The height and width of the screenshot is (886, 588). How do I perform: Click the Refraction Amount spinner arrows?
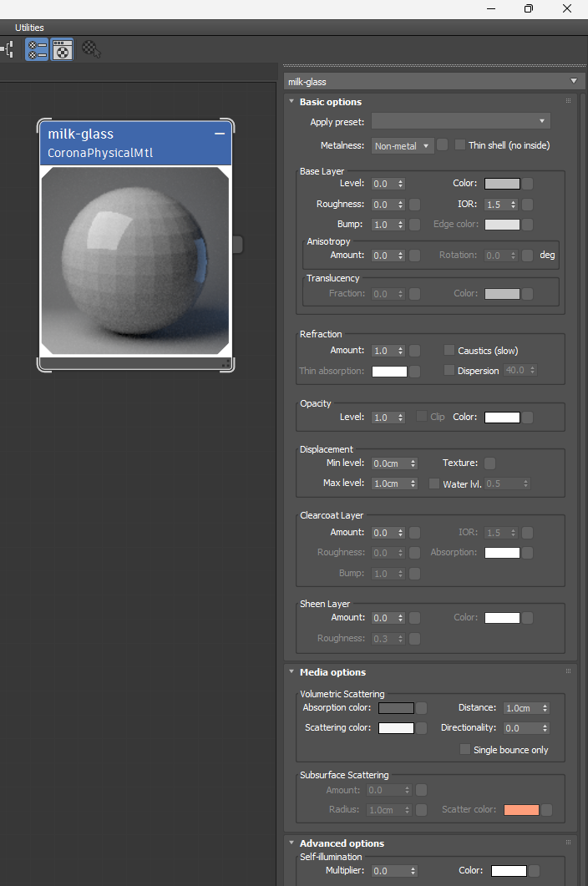click(x=400, y=351)
